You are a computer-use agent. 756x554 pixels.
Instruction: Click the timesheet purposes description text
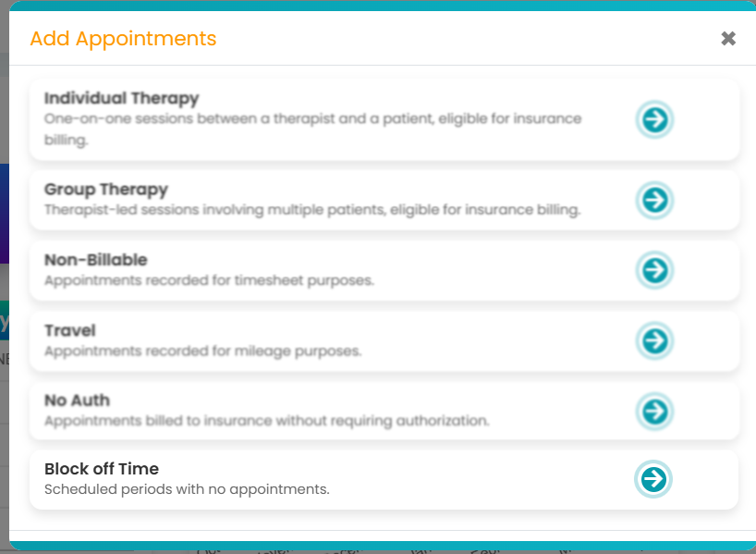tap(209, 280)
